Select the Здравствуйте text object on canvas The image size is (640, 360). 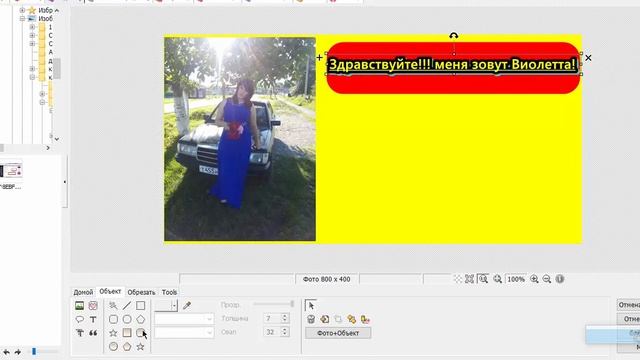coord(452,64)
